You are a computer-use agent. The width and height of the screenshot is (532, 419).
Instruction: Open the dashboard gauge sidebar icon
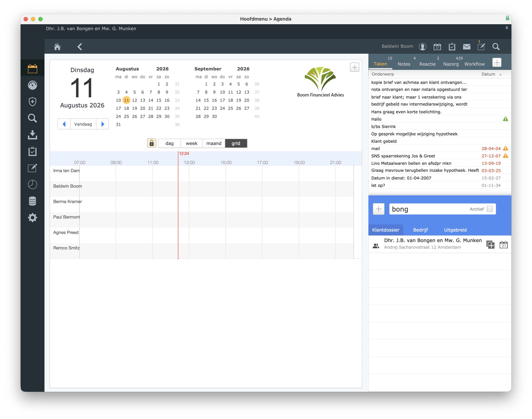[32, 85]
